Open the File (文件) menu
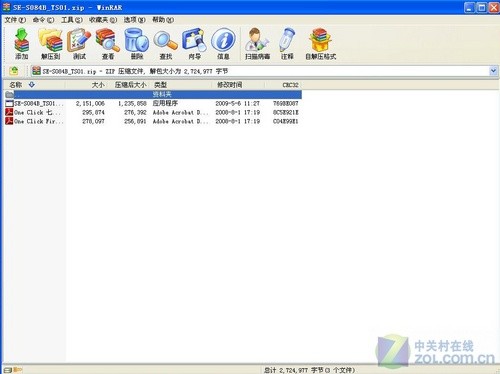This screenshot has width=500, height=374. coord(15,20)
